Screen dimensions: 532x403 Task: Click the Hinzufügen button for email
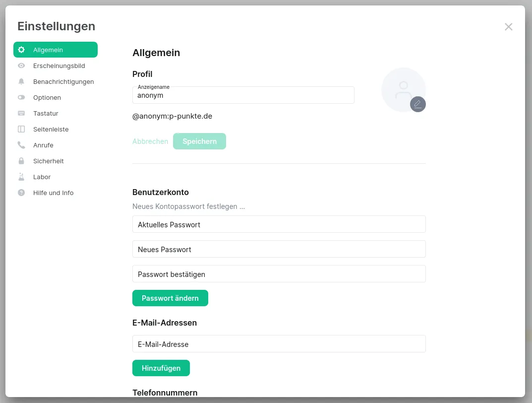(161, 368)
